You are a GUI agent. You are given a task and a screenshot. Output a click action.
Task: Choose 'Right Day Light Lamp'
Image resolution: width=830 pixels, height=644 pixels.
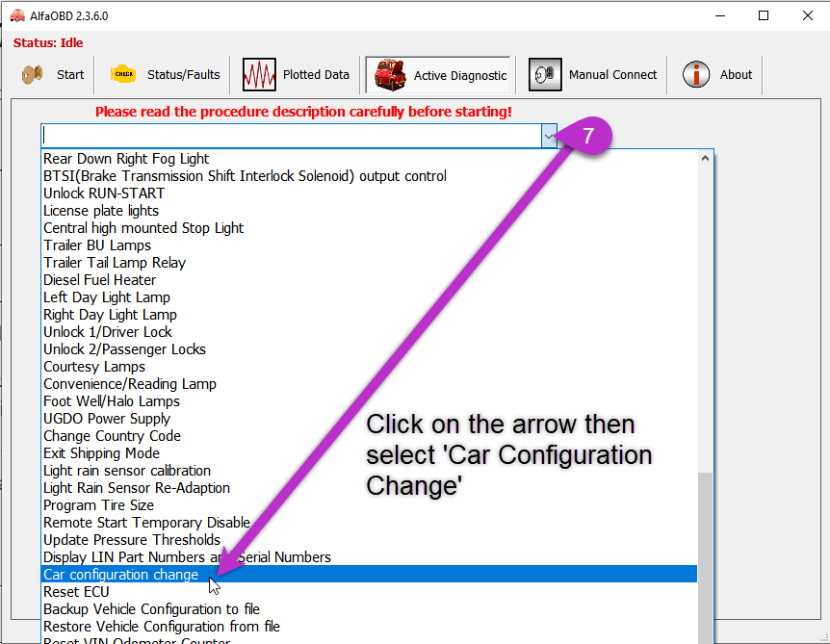point(369,315)
